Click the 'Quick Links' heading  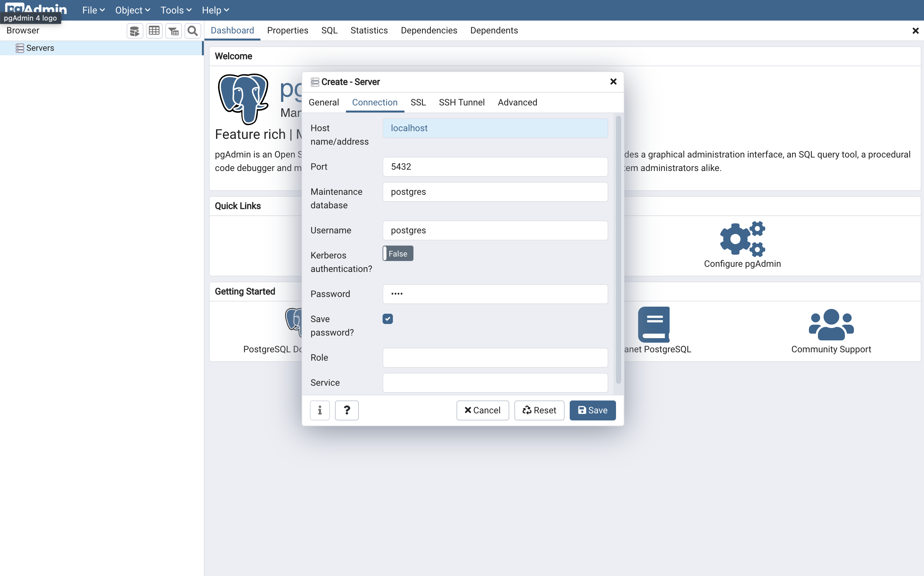click(238, 206)
